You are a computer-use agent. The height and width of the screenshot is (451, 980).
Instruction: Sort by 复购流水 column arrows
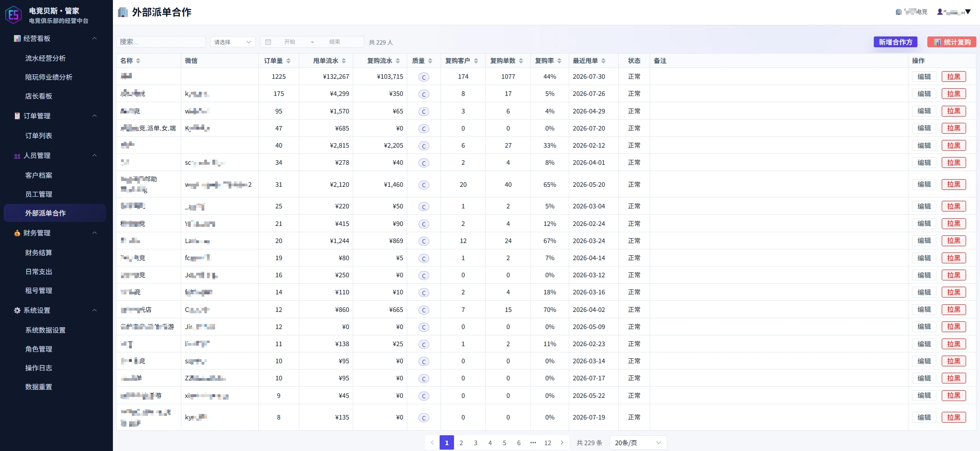398,61
